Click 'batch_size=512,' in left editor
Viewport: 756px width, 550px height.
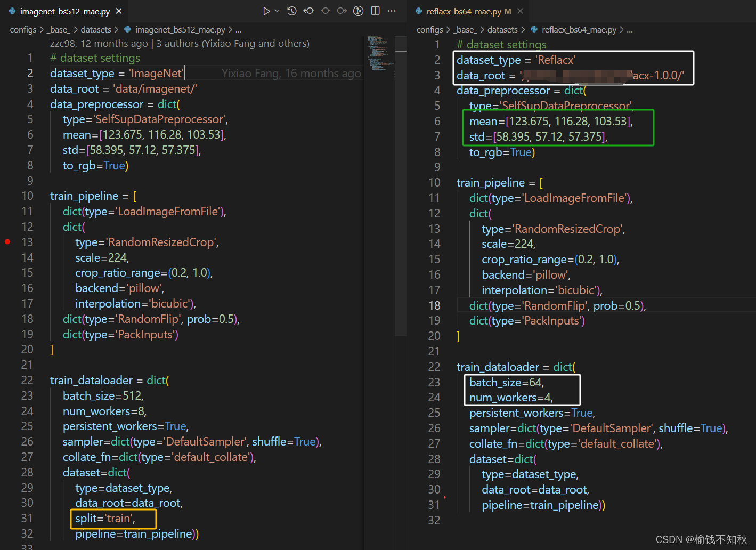(x=103, y=396)
